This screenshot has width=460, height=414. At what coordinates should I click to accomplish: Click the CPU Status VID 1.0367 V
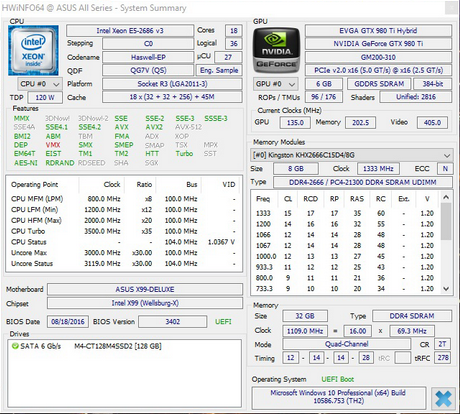[x=221, y=242]
